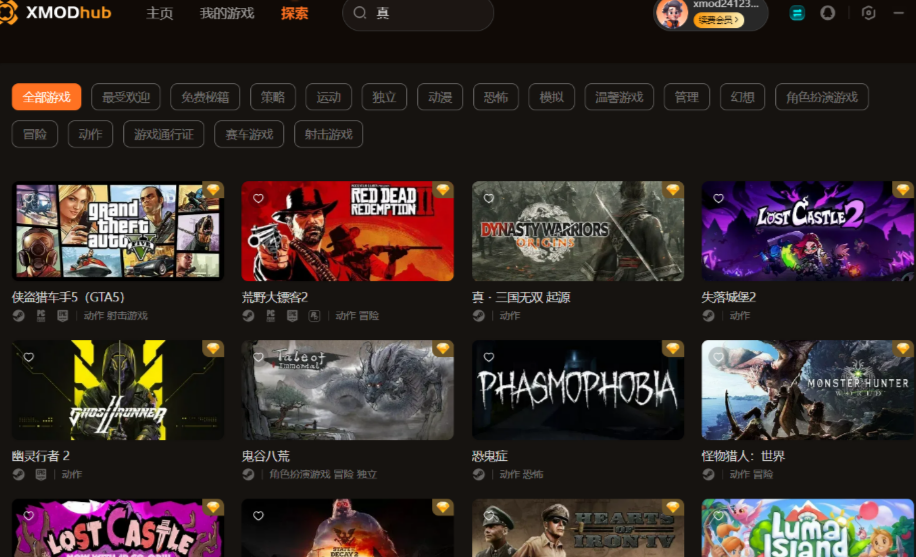The height and width of the screenshot is (557, 916).
Task: Filter games by 策略
Action: pos(273,97)
